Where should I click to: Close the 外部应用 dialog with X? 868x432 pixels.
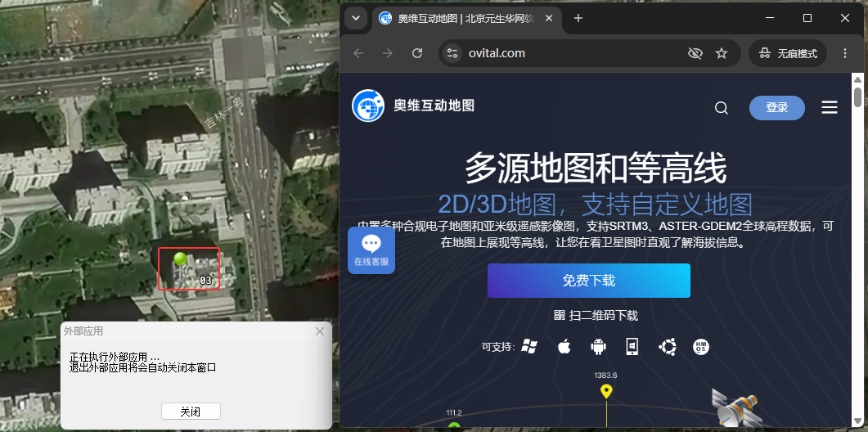[x=319, y=331]
